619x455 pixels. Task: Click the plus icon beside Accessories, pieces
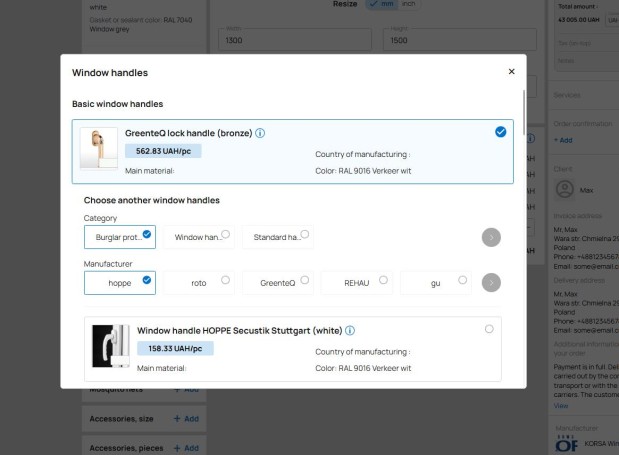pos(177,448)
